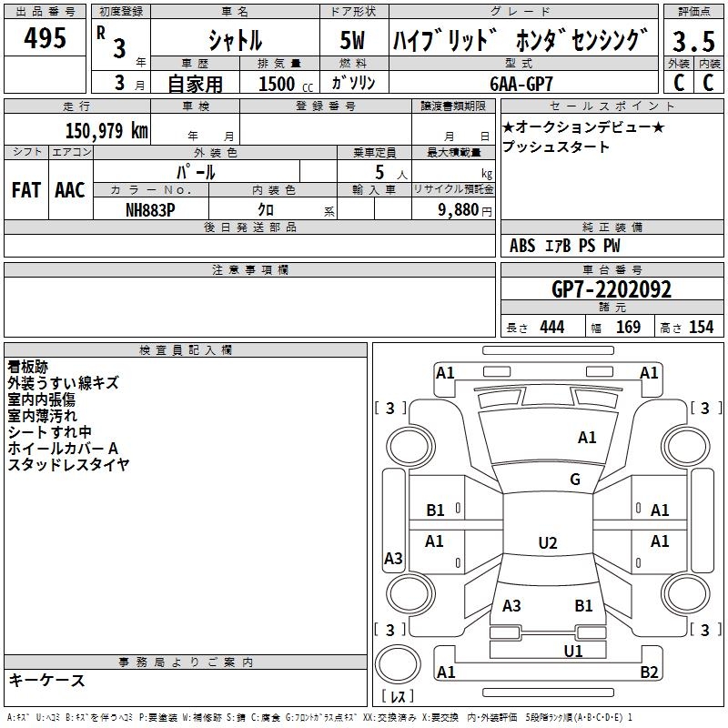Select the inspector note 看板跡
The width and height of the screenshot is (728, 728).
tap(28, 367)
